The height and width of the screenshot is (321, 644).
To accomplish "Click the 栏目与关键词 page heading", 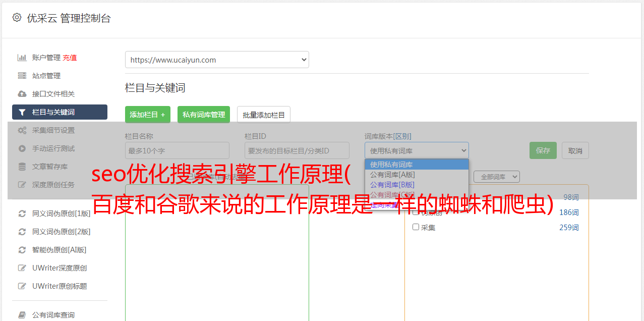I will [155, 88].
